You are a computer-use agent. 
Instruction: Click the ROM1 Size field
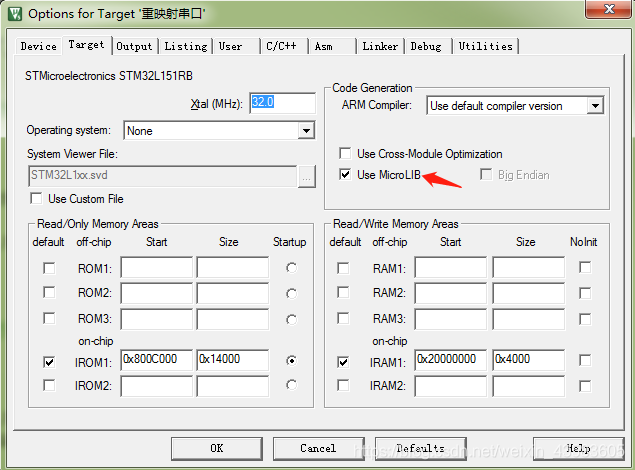point(233,267)
